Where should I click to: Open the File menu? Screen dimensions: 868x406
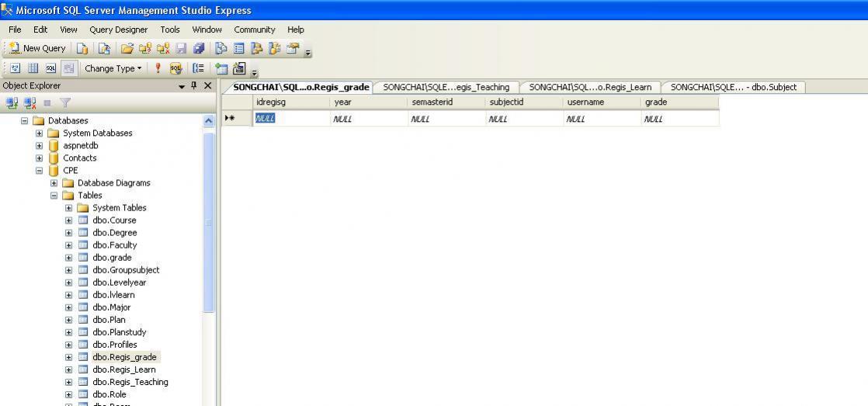[x=15, y=29]
